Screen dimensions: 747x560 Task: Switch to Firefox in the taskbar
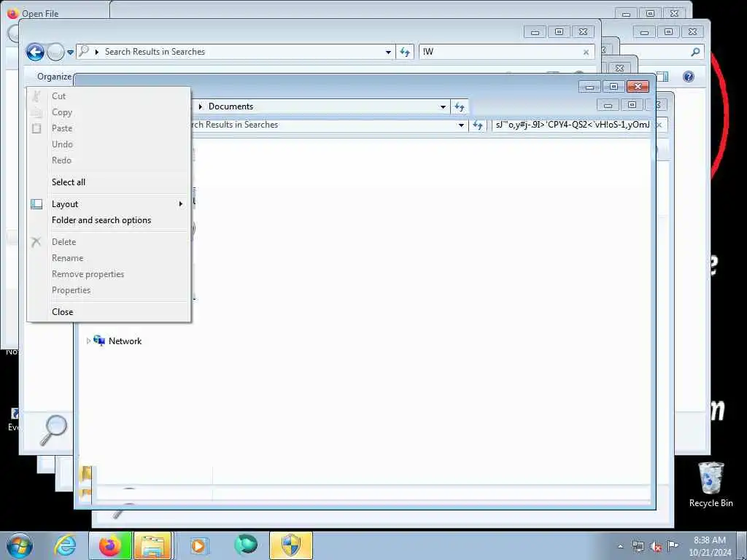click(110, 545)
